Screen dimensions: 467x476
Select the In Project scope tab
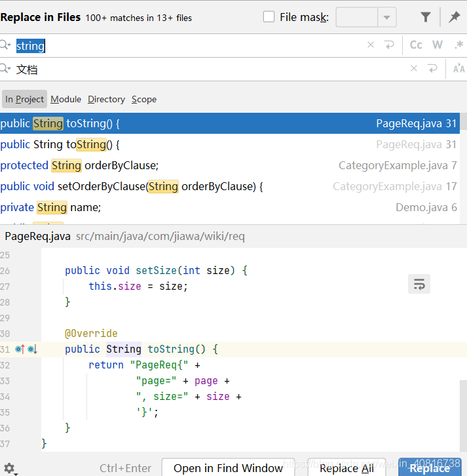click(25, 99)
